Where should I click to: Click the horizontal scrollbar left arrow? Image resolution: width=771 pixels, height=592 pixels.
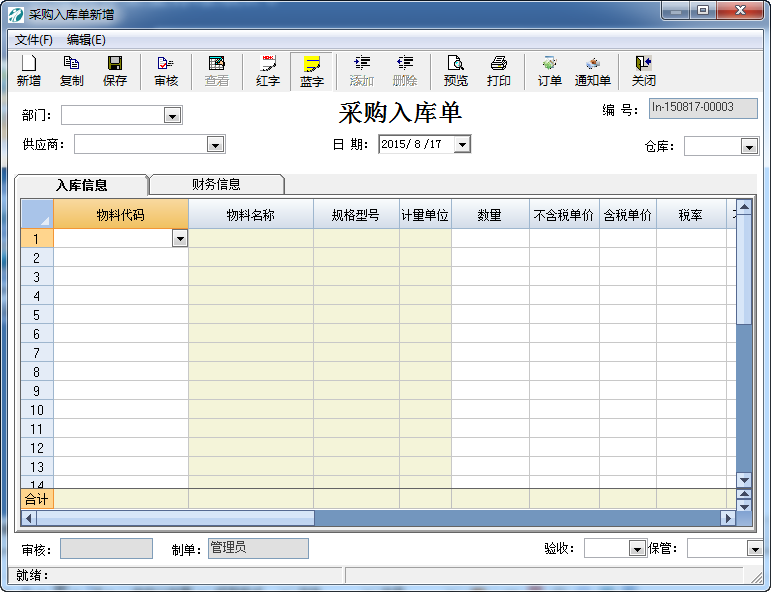coord(29,518)
